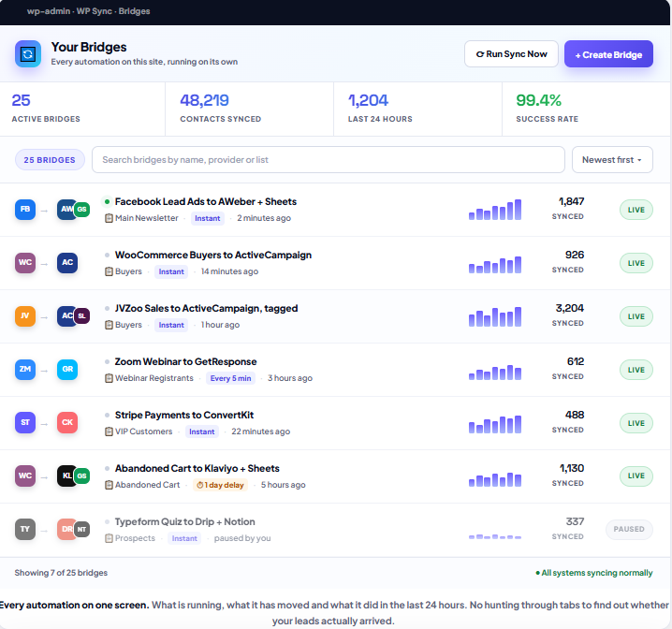Open Facebook Lead Ads to AWeber + Sheets bridge

click(206, 202)
